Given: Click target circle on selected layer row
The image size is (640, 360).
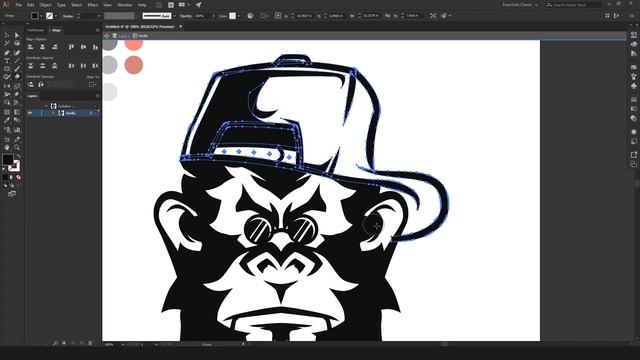Looking at the screenshot, I should click(x=91, y=113).
